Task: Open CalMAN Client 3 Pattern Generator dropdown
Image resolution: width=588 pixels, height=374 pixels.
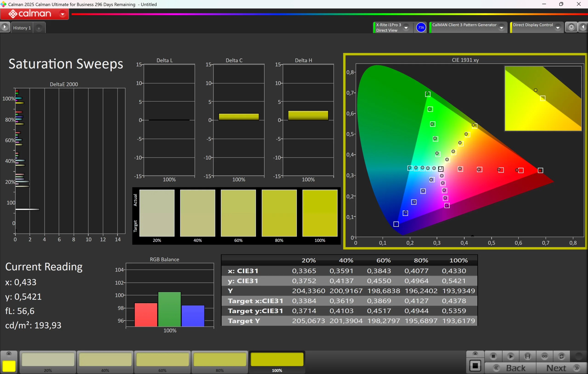Action: (x=501, y=27)
